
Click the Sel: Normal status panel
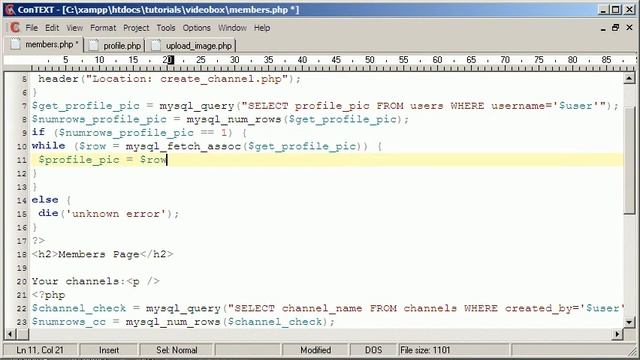176,350
